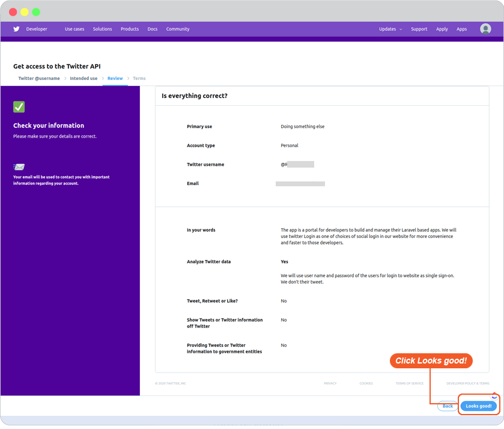
Task: Click the Looks good! button
Action: 479,406
